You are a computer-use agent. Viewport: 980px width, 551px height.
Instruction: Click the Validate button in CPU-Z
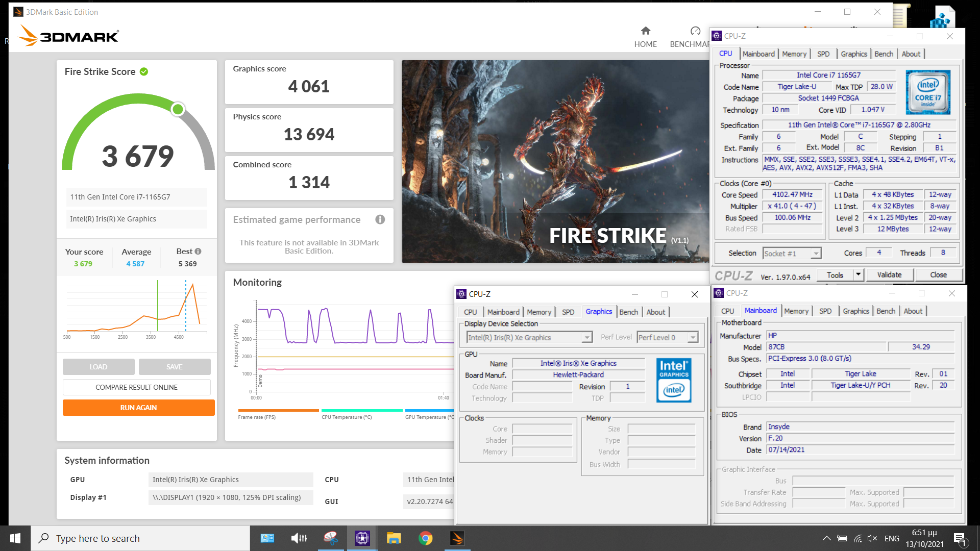(x=889, y=275)
